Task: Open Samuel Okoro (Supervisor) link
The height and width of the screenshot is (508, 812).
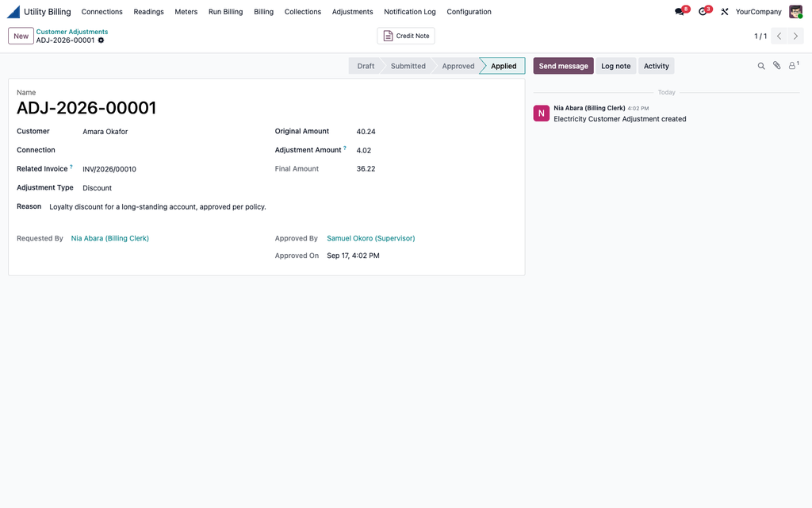Action: (x=371, y=238)
